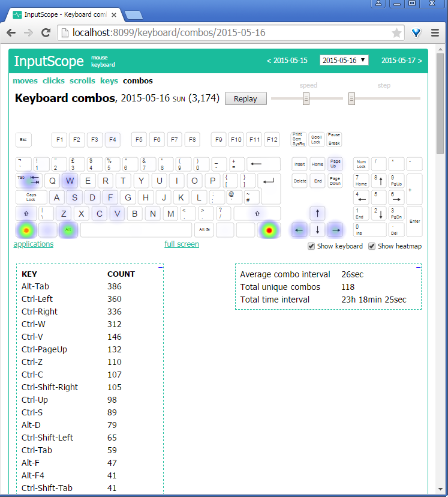Click the up arrow key on heatmap
Viewport: 448px width, 497px height.
pos(317,213)
